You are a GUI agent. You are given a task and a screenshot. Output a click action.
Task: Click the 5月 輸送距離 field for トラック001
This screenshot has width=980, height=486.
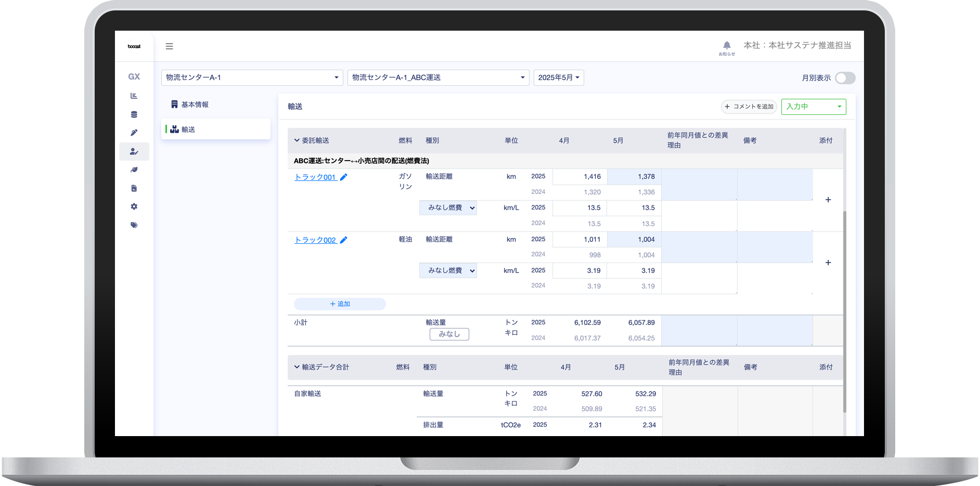pyautogui.click(x=634, y=177)
